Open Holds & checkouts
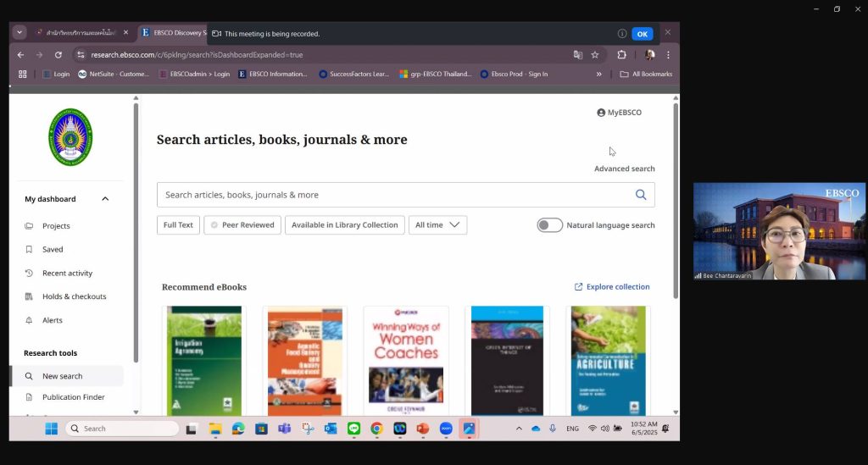868x465 pixels. [75, 296]
